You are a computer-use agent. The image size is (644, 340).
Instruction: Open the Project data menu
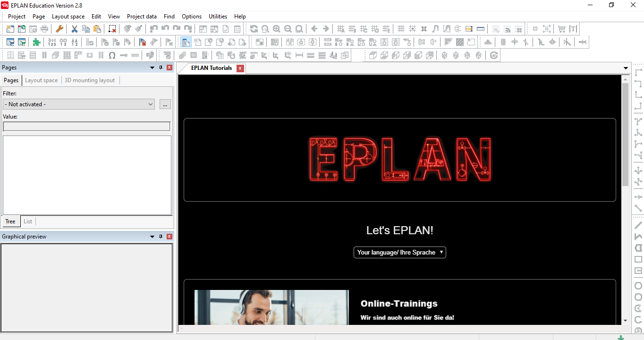[142, 16]
